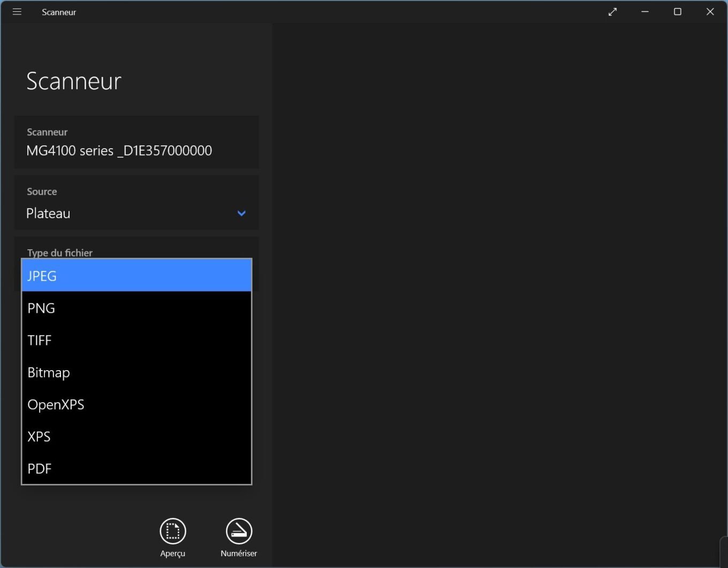Screen dimensions: 728x568
Task: Expand the Source dropdown chevron
Action: point(241,213)
